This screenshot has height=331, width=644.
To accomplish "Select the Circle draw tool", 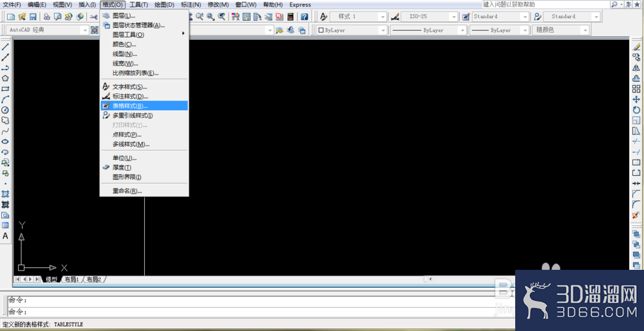I will pos(5,110).
